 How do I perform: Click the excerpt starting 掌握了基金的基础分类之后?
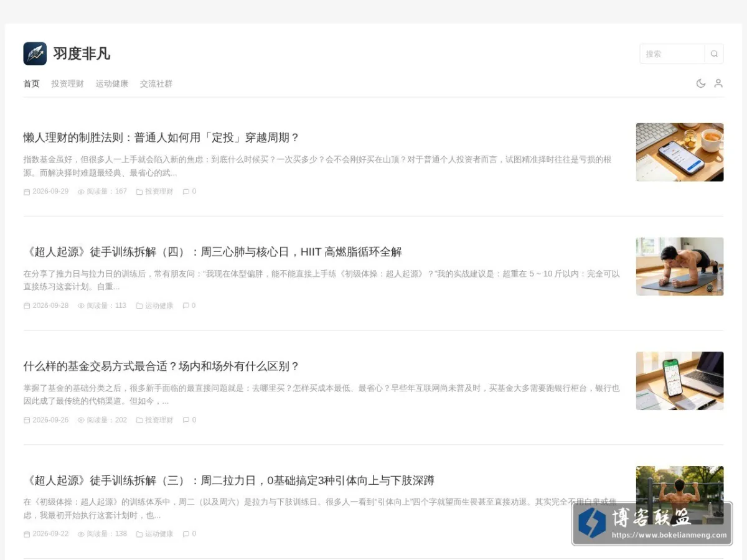[322, 394]
